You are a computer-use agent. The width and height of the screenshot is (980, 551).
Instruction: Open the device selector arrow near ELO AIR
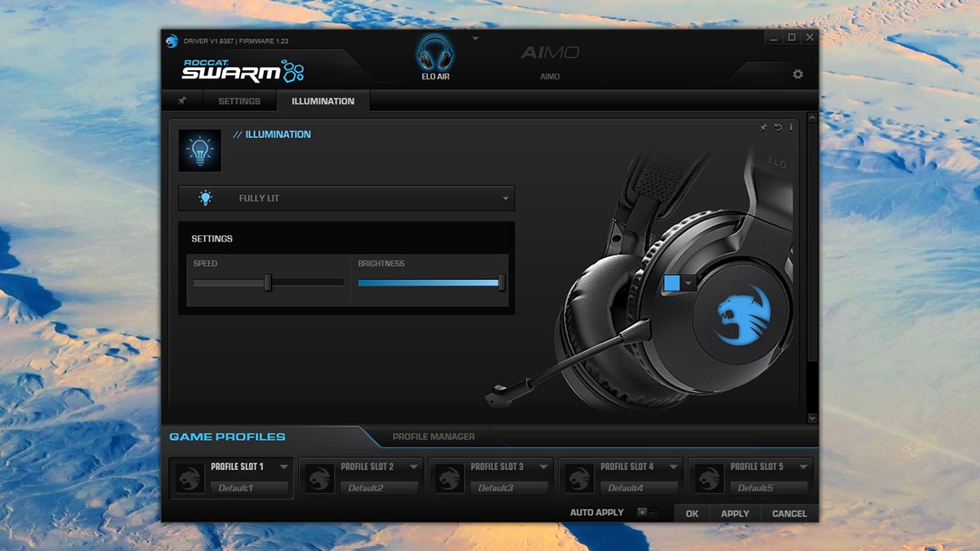pos(476,38)
